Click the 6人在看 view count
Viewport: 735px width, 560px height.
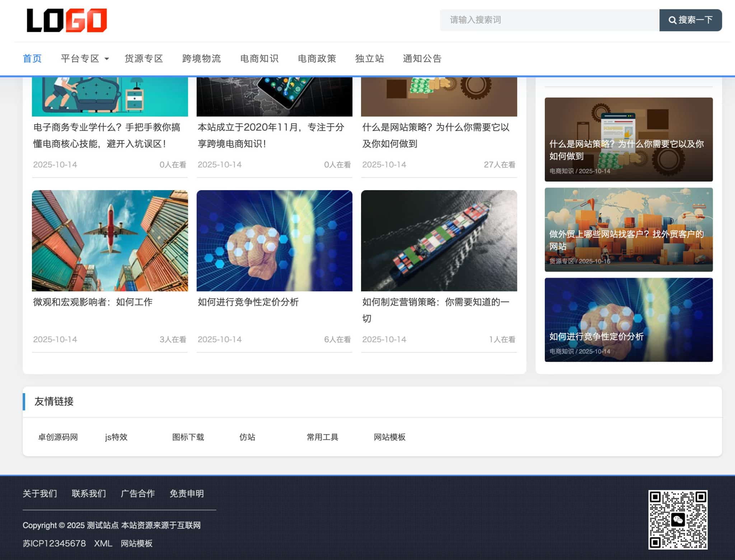(x=337, y=339)
